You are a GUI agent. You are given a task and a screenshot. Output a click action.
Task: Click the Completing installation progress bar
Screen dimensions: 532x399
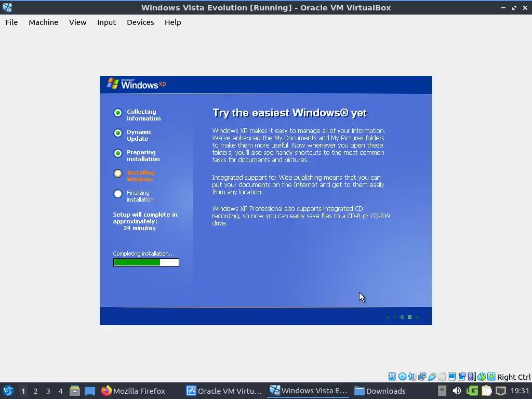[x=146, y=262]
